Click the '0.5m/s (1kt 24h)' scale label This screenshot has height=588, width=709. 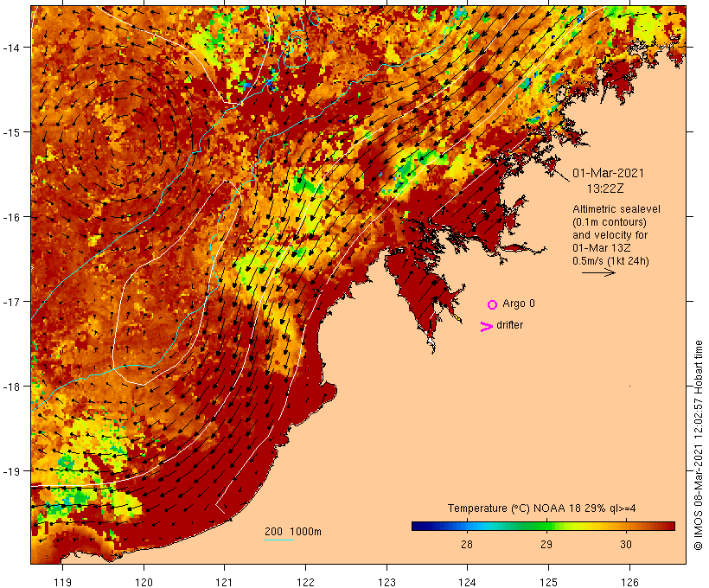pyautogui.click(x=611, y=261)
